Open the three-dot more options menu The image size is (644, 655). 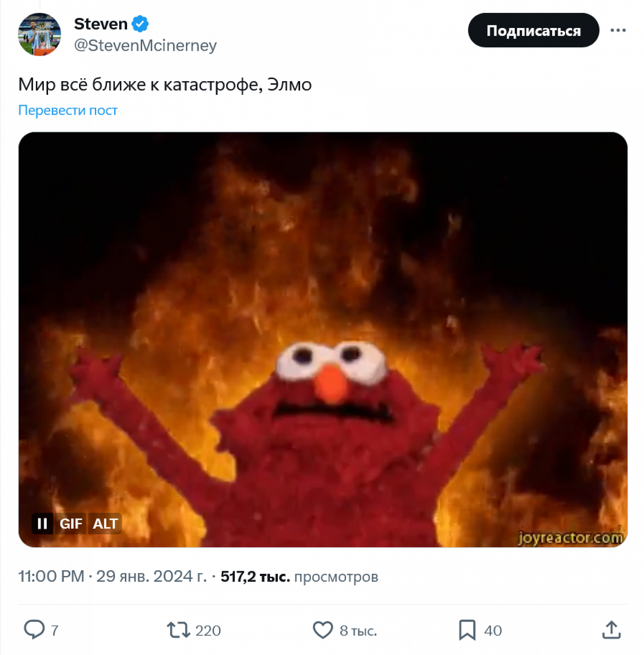618,30
